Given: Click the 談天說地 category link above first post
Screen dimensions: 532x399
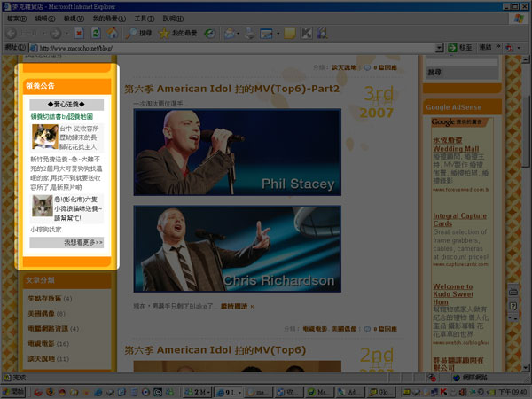Looking at the screenshot, I should [344, 67].
